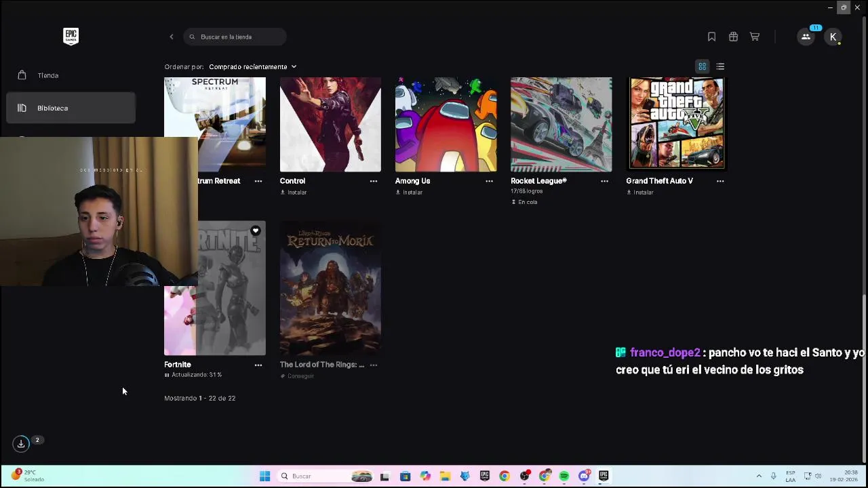
Task: Open Among Us game cover
Action: [446, 124]
